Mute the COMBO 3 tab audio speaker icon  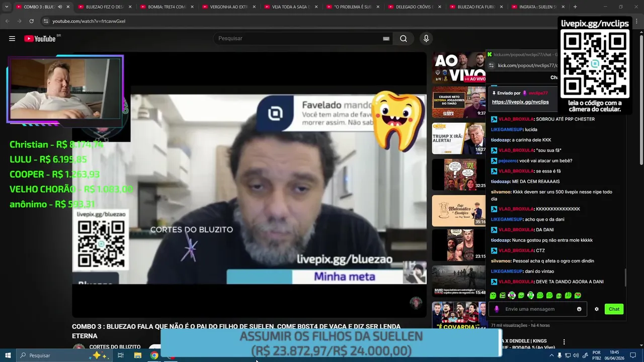point(60,7)
